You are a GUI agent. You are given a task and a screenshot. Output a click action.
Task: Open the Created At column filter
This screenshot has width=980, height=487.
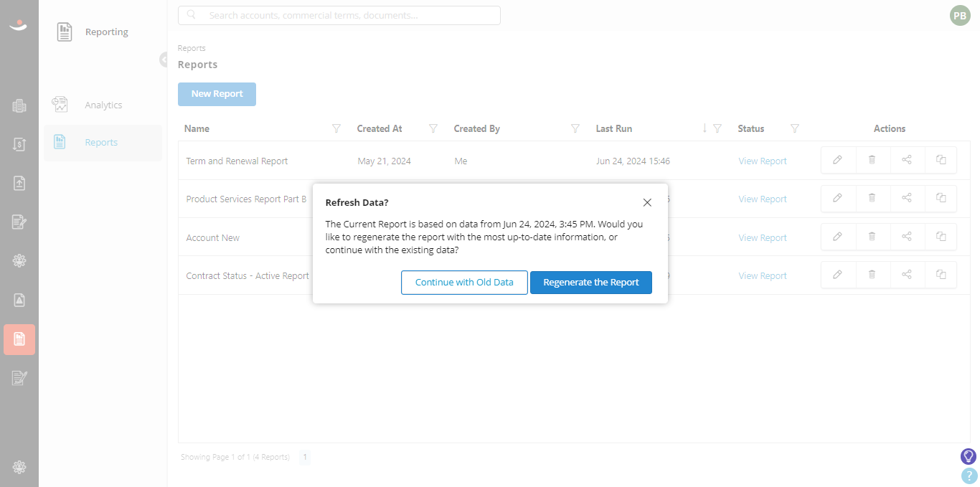433,129
